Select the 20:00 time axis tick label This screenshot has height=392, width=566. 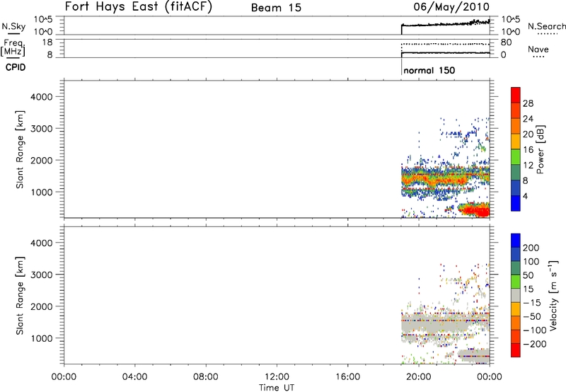419,375
